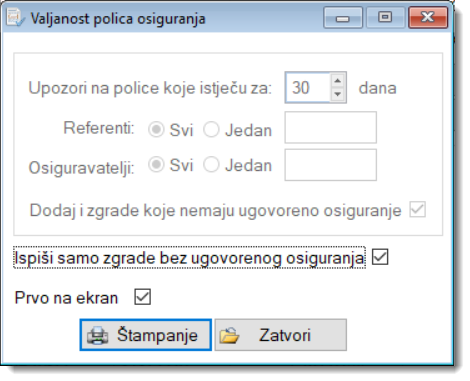The image size is (470, 381).
Task: Click the 'dana' text after the spinner
Action: click(x=378, y=88)
